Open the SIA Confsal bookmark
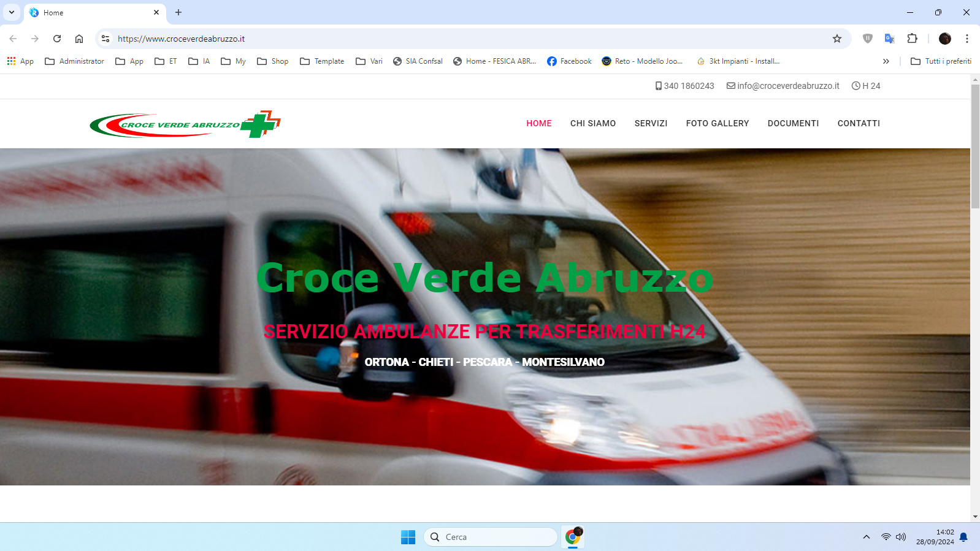This screenshot has height=551, width=980. pyautogui.click(x=418, y=61)
